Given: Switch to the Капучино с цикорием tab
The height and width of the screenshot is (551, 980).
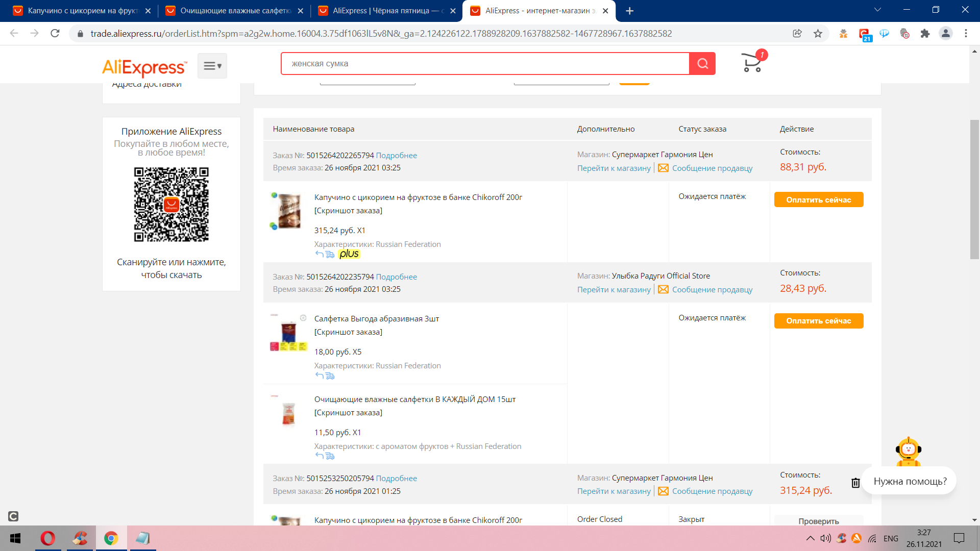Looking at the screenshot, I should [x=82, y=11].
